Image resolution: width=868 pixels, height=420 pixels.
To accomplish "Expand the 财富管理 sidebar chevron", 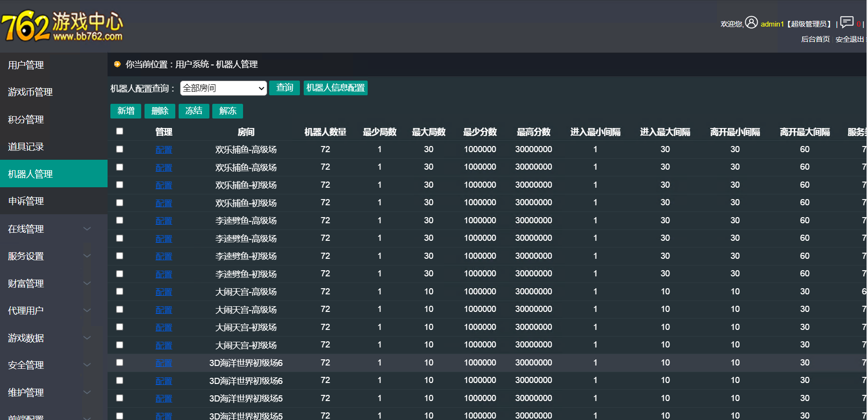I will click(87, 283).
